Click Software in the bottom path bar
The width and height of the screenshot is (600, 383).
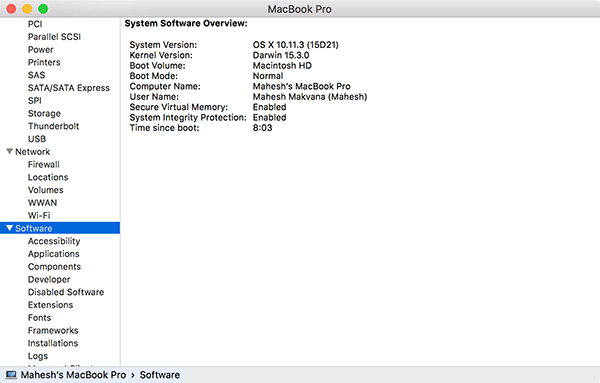pos(160,375)
